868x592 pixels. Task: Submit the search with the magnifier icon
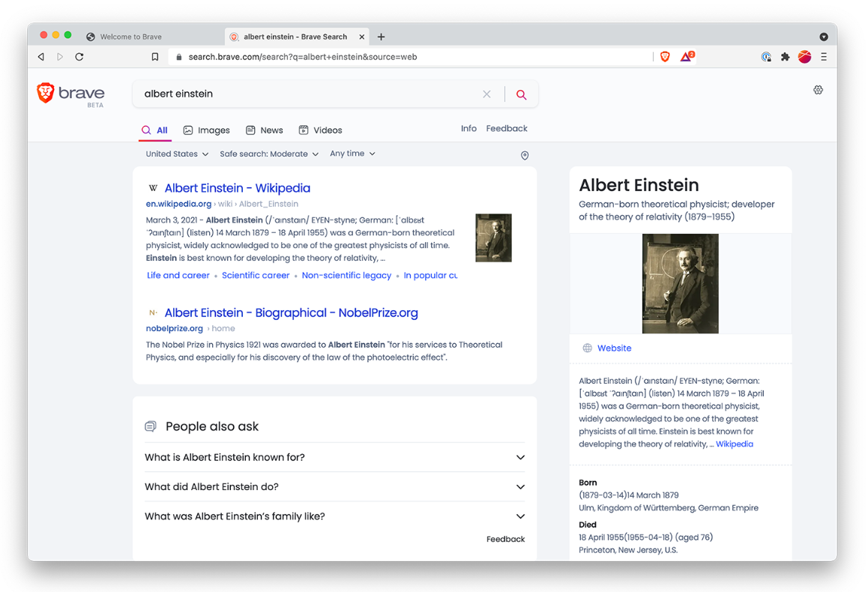click(x=522, y=94)
